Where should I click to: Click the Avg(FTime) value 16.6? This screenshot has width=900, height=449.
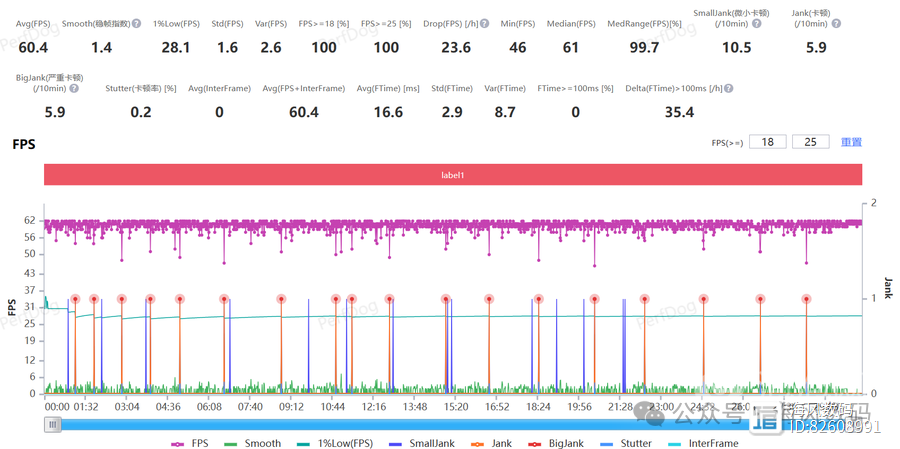click(388, 113)
